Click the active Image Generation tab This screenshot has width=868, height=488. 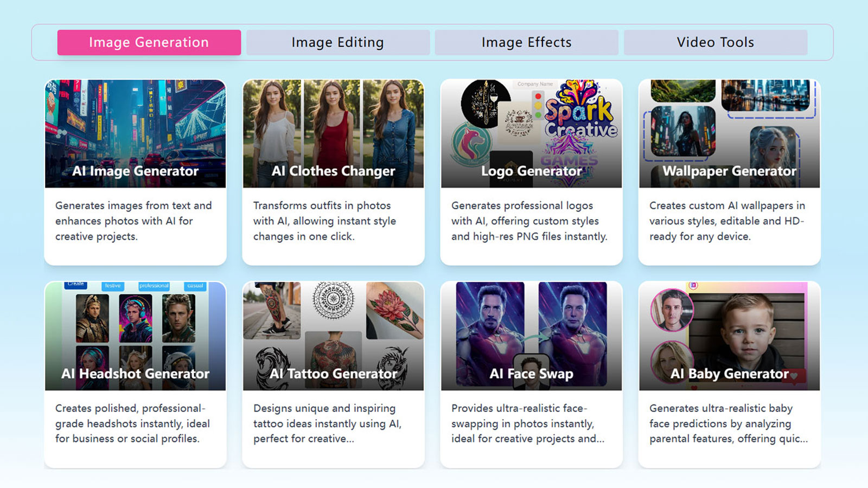149,42
